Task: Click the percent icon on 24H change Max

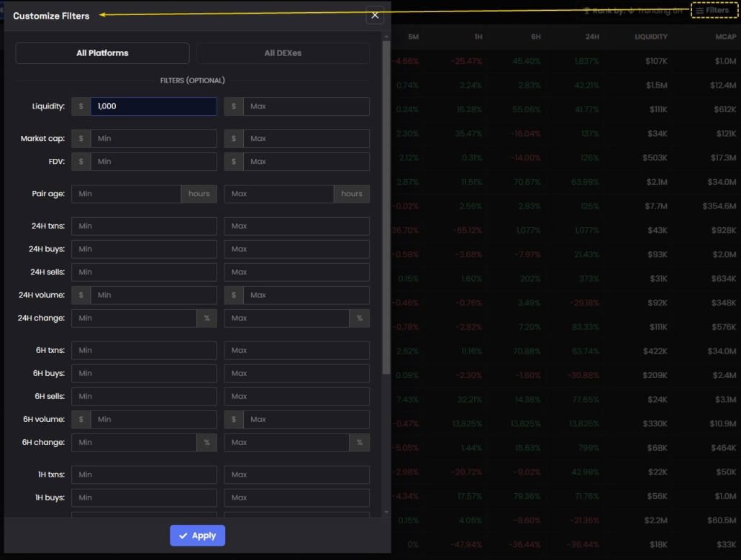Action: click(359, 318)
